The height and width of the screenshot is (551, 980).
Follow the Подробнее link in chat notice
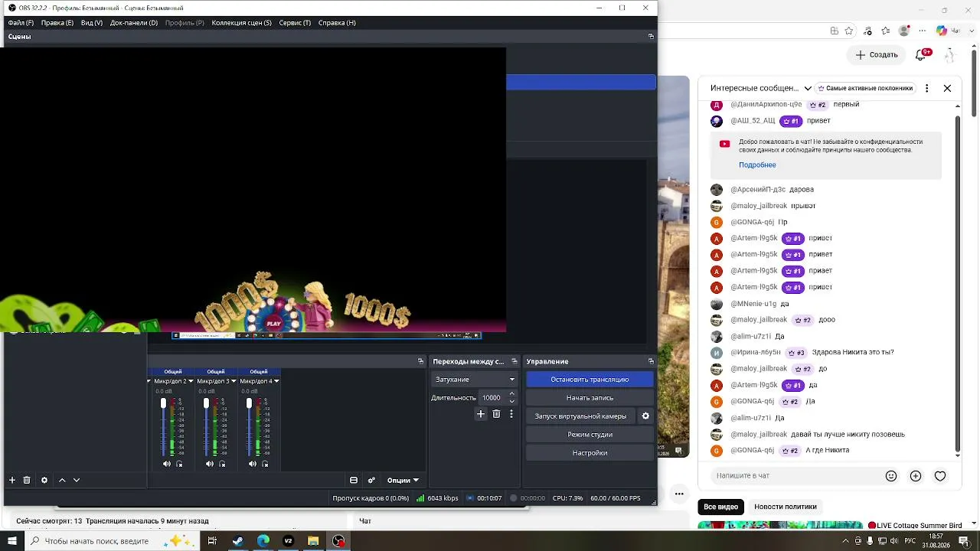(757, 165)
